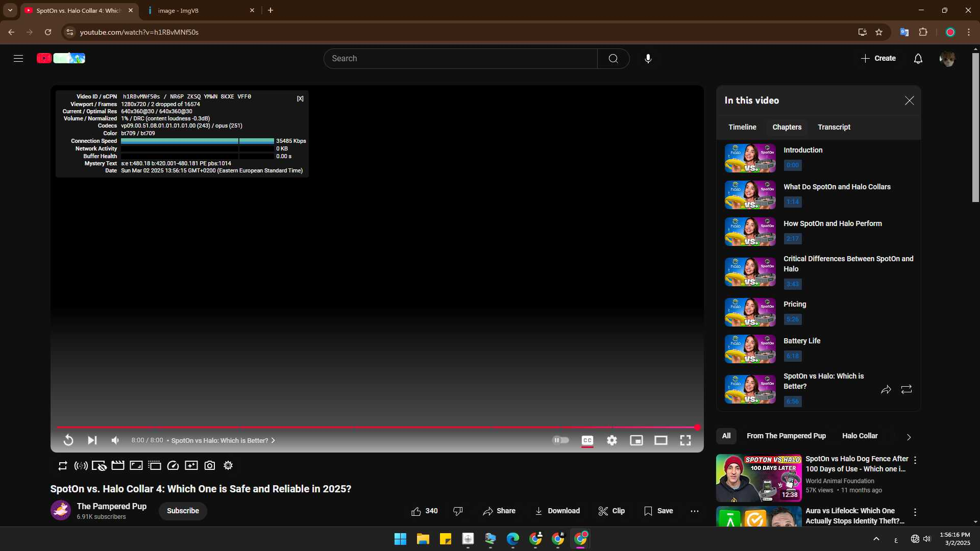Like the video
The height and width of the screenshot is (551, 980).
click(x=424, y=511)
